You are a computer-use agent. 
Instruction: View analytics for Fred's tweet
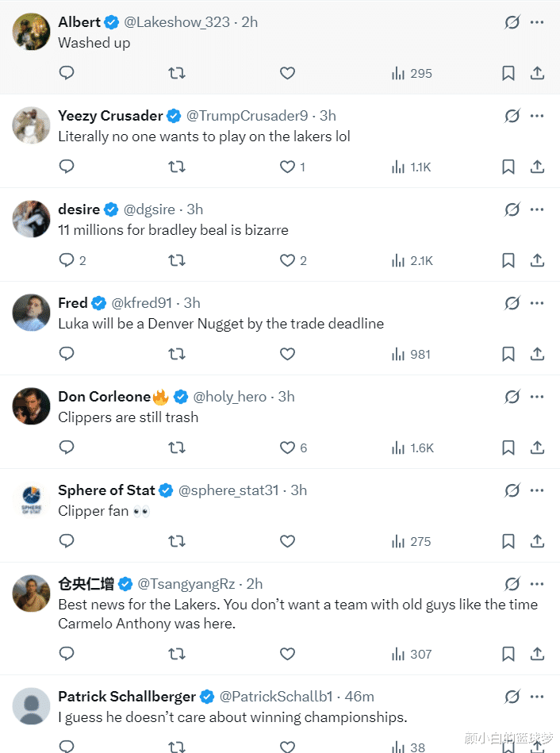coord(411,354)
